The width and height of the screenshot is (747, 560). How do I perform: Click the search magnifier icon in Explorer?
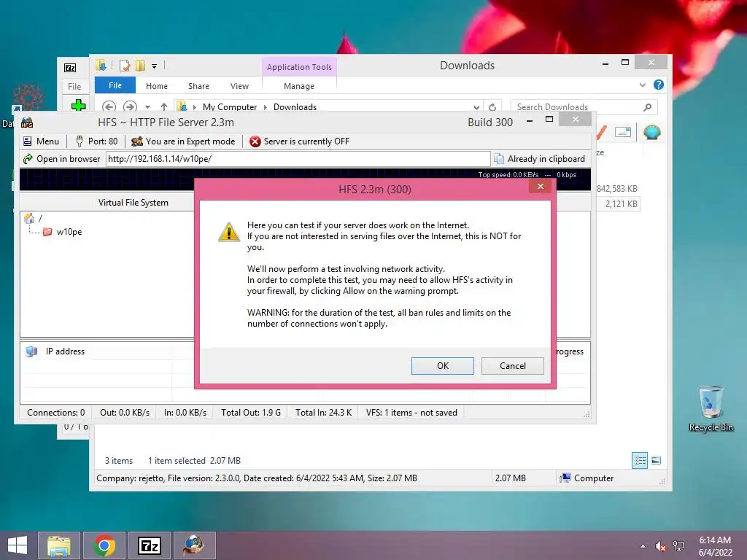tap(648, 107)
